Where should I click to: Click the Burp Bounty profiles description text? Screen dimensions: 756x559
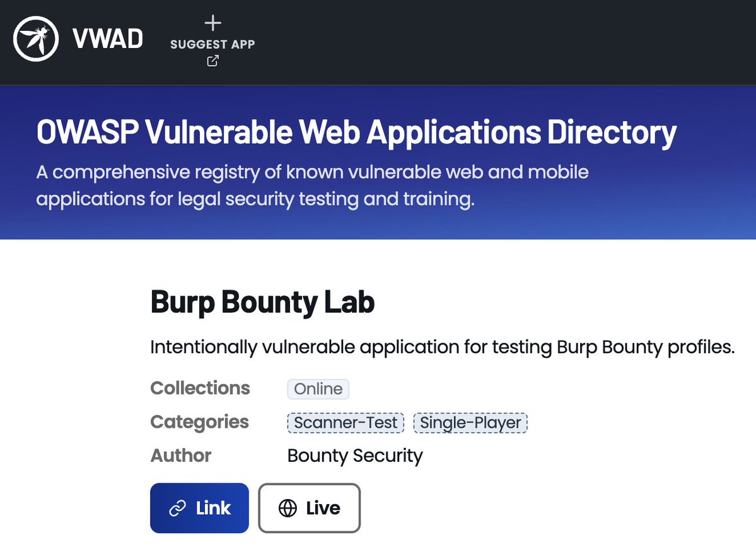[443, 347]
